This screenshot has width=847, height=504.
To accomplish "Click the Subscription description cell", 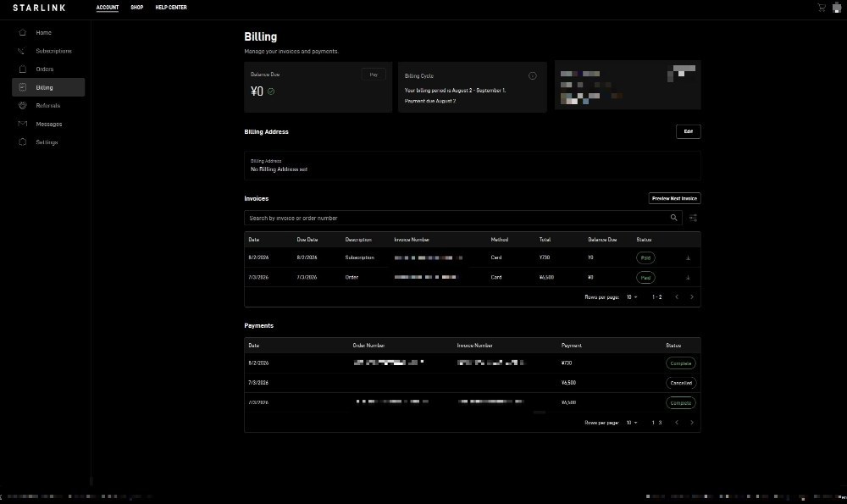I will [x=360, y=258].
